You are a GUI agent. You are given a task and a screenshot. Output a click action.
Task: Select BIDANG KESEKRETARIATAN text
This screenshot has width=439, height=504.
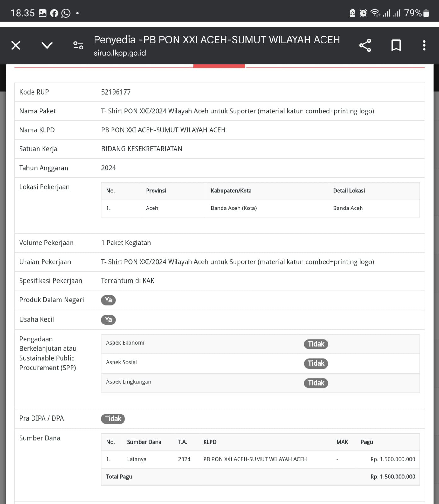point(142,149)
